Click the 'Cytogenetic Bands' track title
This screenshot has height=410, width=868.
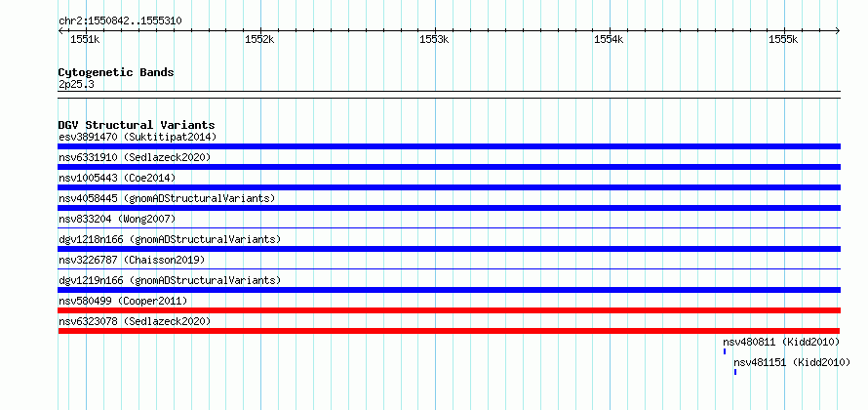click(x=116, y=72)
